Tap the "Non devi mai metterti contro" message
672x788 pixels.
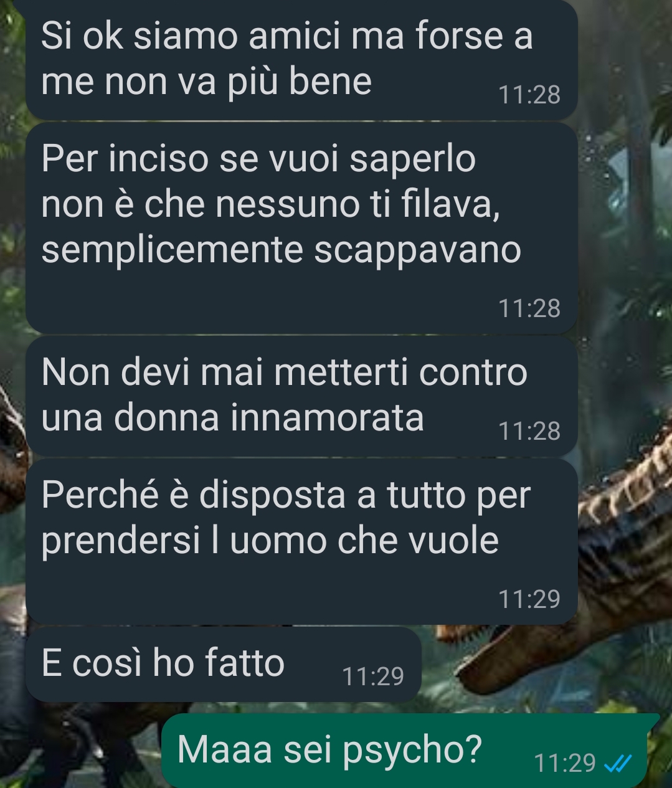301,396
